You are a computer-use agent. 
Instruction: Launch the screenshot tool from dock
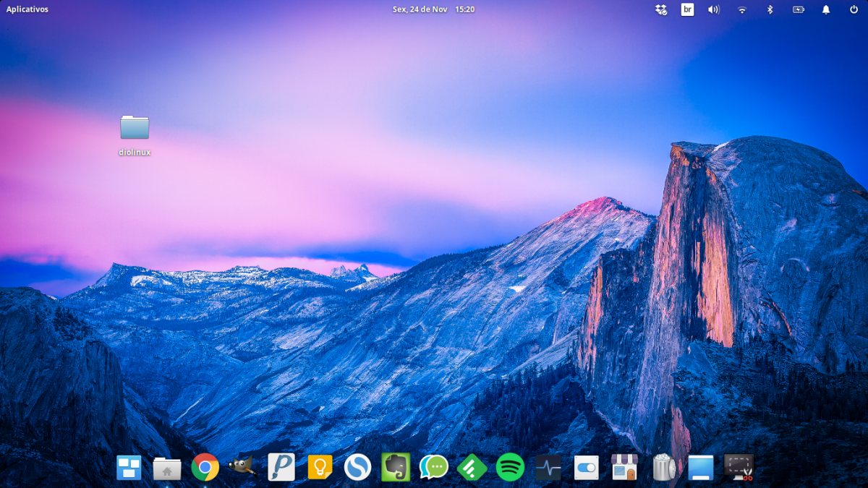[x=739, y=468]
